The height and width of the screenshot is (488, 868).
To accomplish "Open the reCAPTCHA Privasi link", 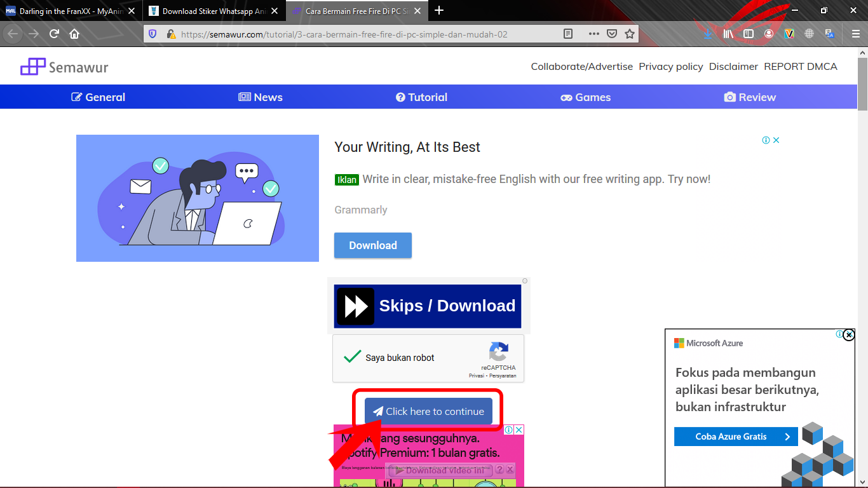I will click(x=477, y=376).
